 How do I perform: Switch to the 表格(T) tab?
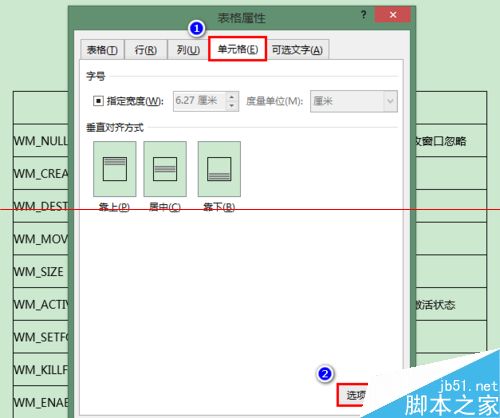[x=102, y=50]
